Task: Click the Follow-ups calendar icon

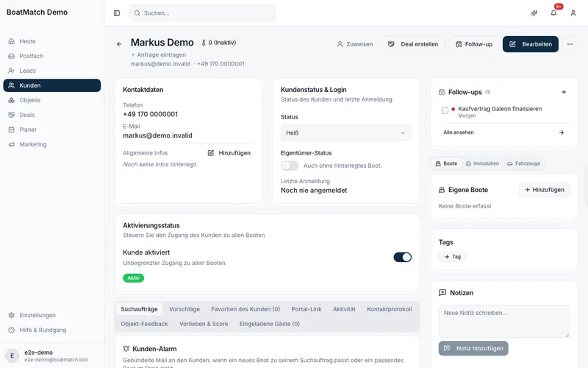Action: (442, 92)
